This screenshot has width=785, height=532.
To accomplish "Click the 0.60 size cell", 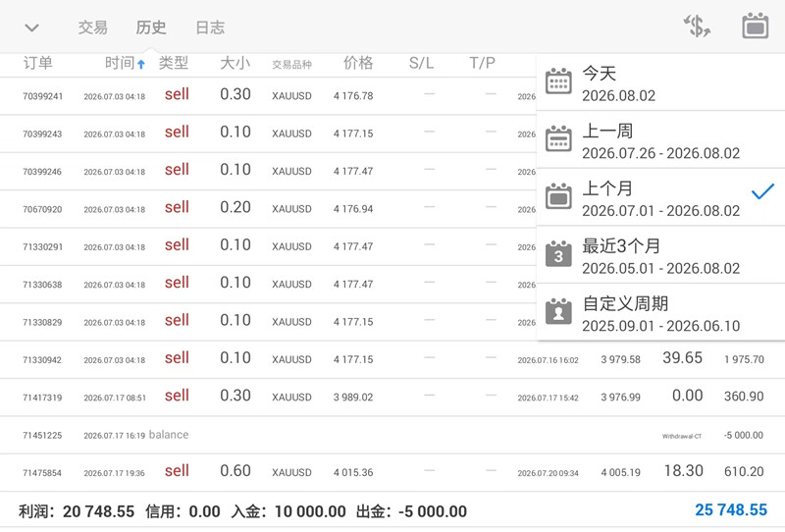I will tap(235, 471).
